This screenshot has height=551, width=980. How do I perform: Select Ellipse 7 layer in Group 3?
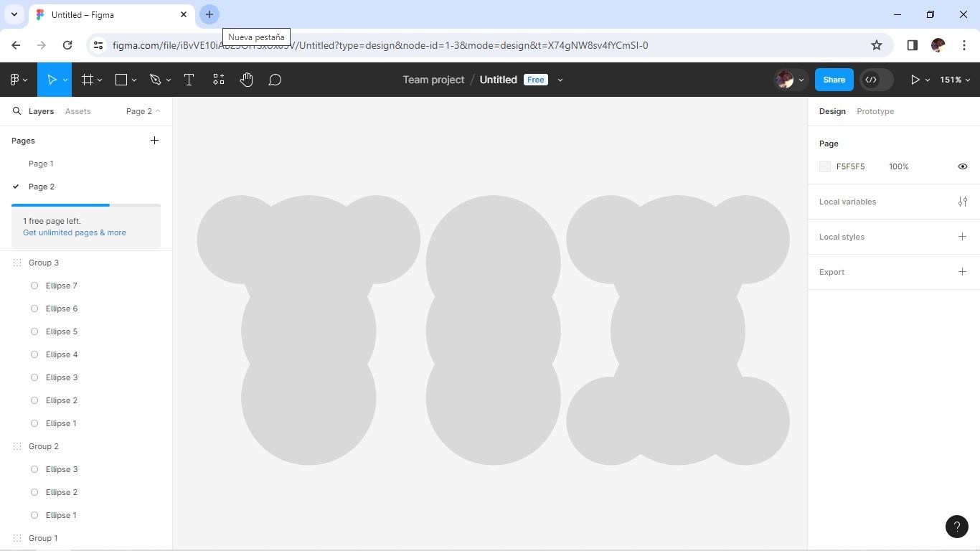point(61,286)
